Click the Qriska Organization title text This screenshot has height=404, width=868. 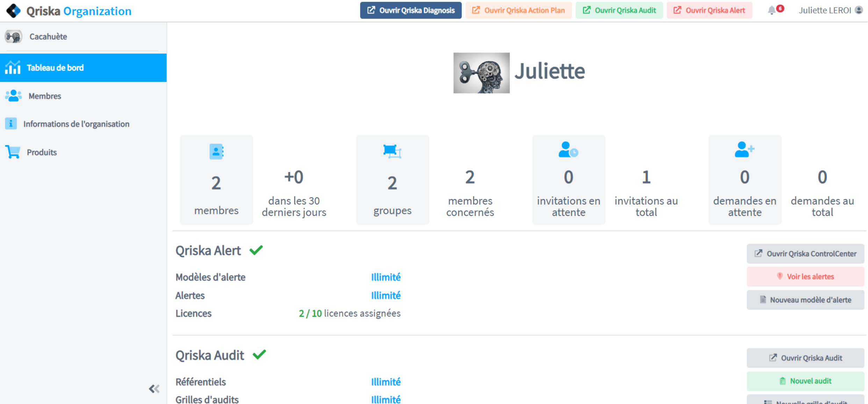pyautogui.click(x=79, y=11)
